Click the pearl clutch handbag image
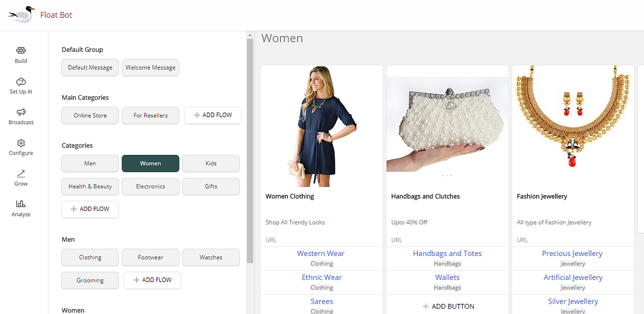The image size is (644, 314). 448,126
